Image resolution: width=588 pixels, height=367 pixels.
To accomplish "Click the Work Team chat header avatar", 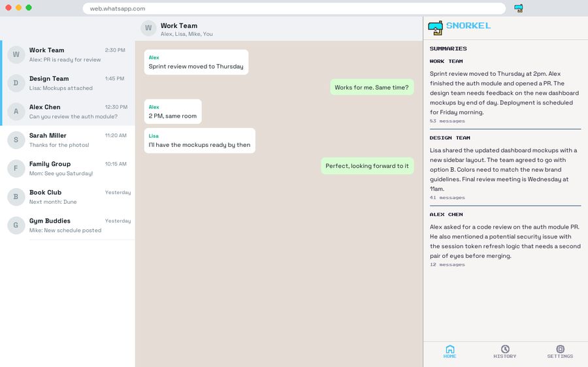I will (148, 28).
